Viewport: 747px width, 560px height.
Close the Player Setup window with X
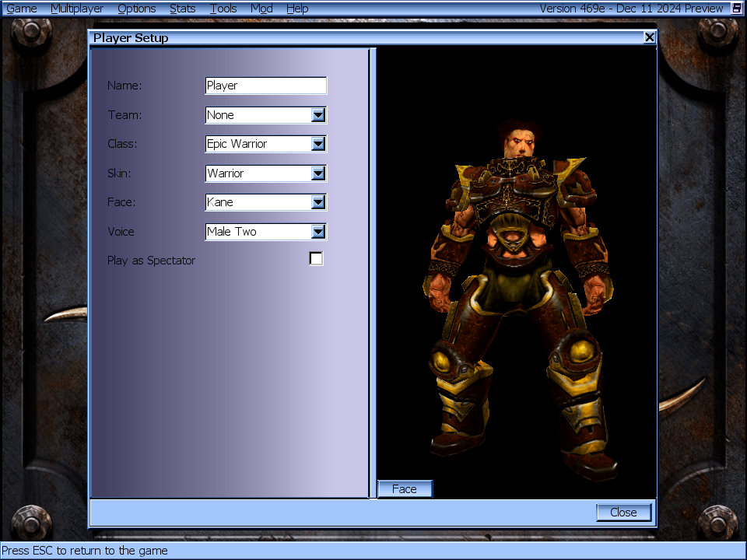click(x=649, y=37)
